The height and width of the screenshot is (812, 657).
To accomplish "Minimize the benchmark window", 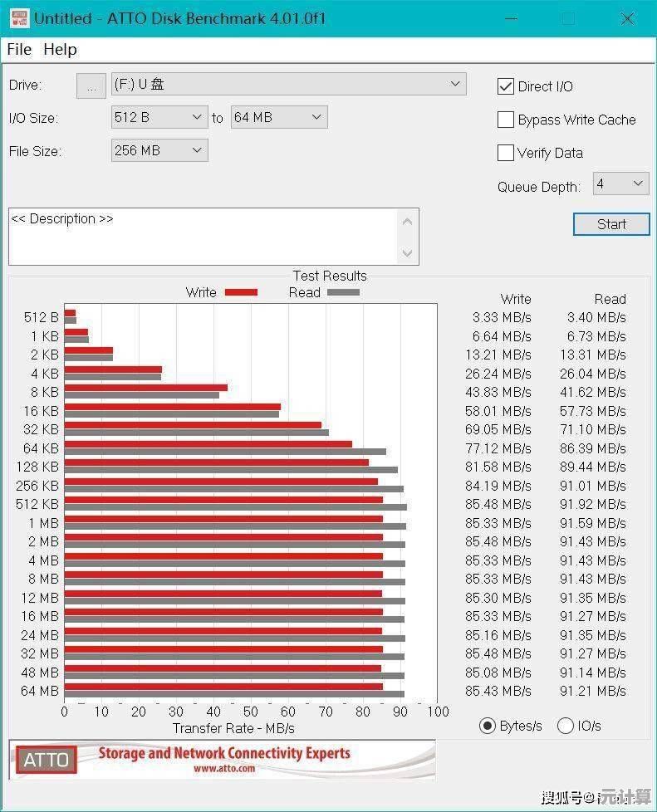I will [512, 18].
